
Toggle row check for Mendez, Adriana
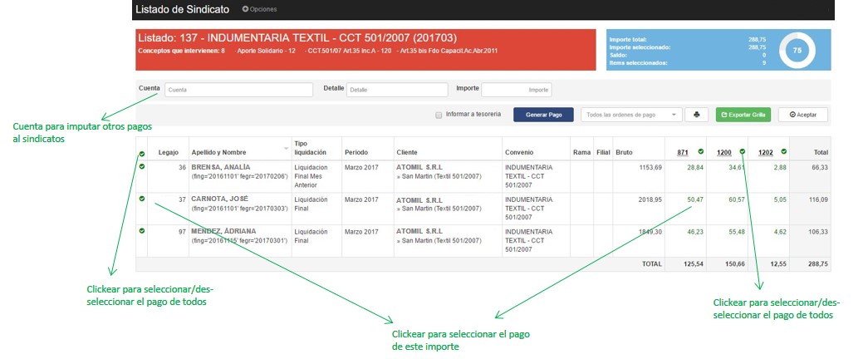click(x=141, y=230)
